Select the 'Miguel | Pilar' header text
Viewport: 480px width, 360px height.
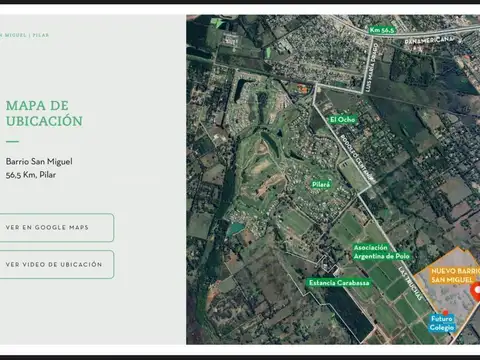coord(24,35)
